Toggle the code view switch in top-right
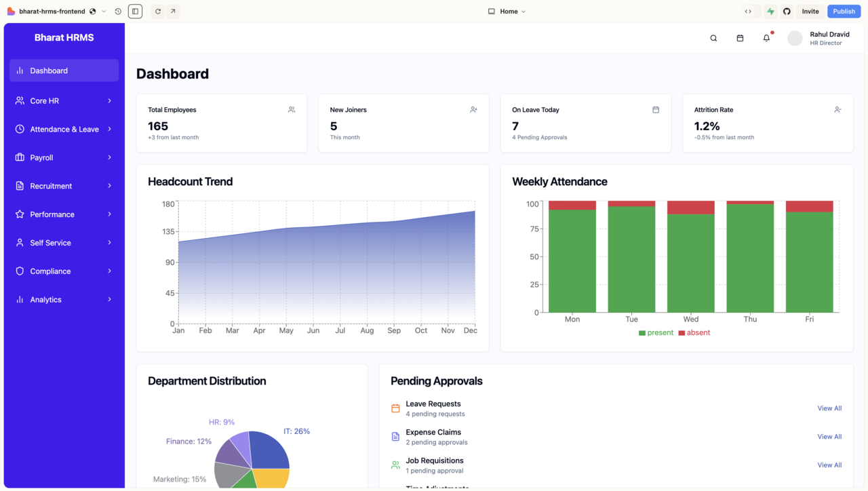The image size is (868, 491). click(749, 11)
